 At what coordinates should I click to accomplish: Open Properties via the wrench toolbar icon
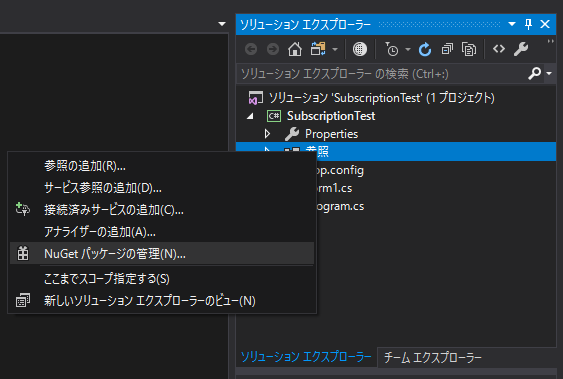(x=521, y=49)
